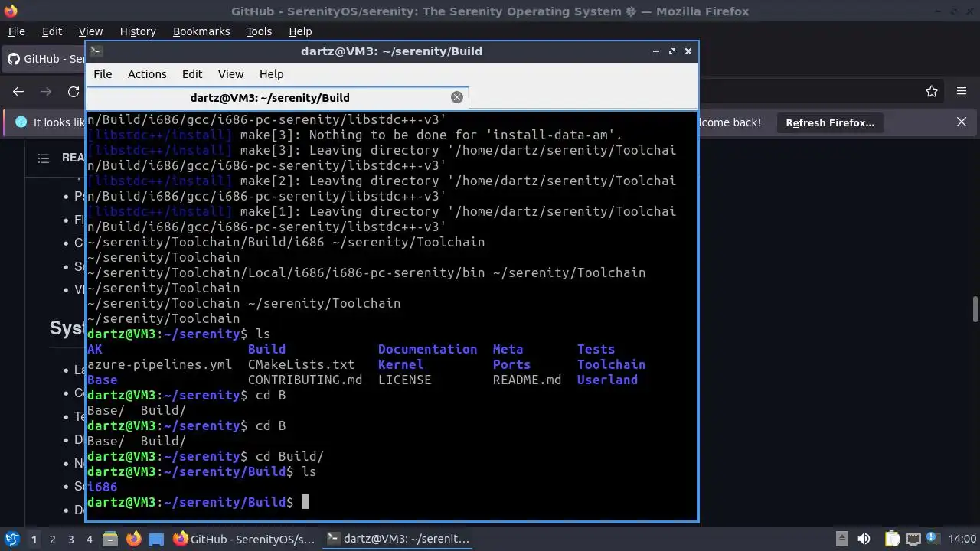The image size is (980, 551).
Task: Open the volume speaker tray icon
Action: point(864,539)
